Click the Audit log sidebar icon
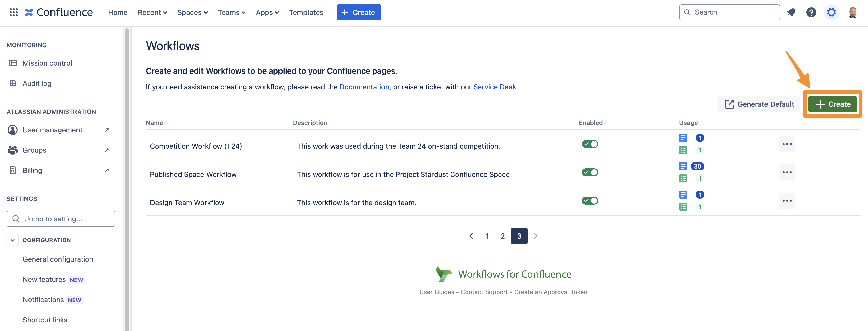 [13, 83]
